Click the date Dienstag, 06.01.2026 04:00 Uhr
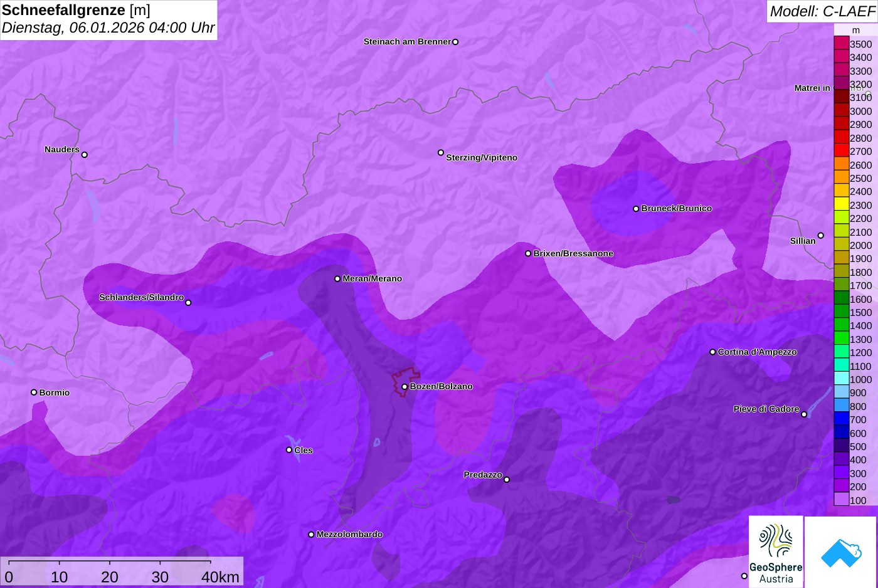Viewport: 878px width, 588px height. pyautogui.click(x=108, y=28)
